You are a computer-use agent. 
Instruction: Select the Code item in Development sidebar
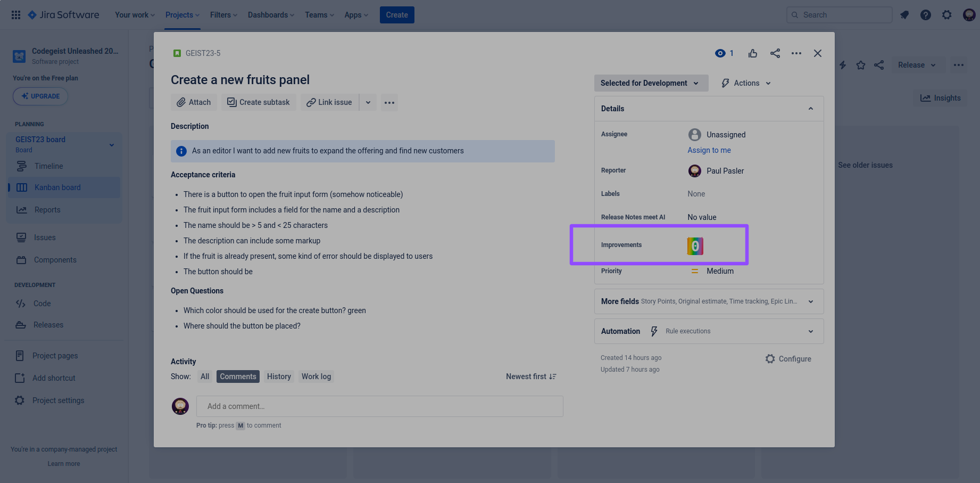(40, 303)
